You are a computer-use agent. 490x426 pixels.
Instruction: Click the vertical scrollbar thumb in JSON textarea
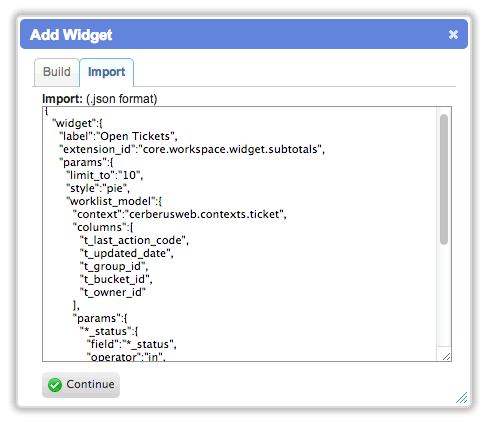click(x=444, y=179)
